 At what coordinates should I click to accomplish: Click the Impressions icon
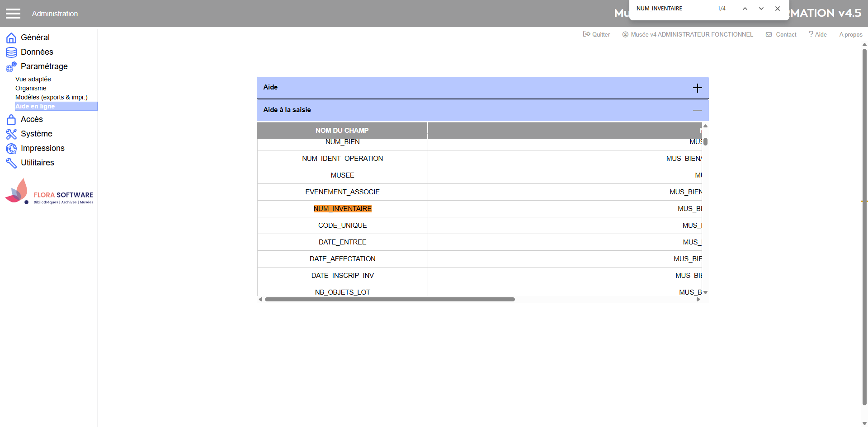[x=11, y=149]
